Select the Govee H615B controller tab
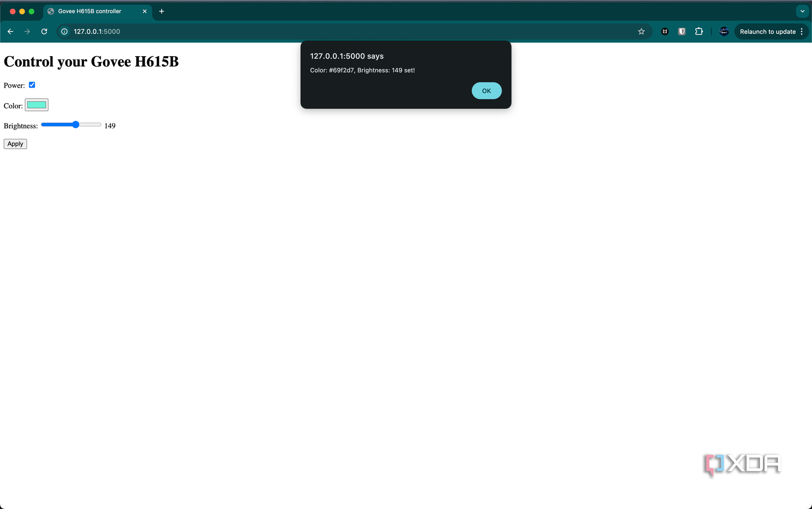 point(97,11)
